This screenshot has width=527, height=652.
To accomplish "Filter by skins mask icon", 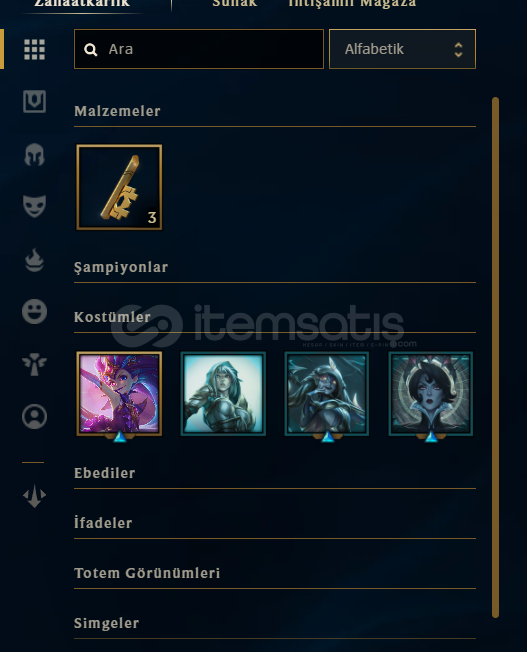I will click(x=34, y=206).
